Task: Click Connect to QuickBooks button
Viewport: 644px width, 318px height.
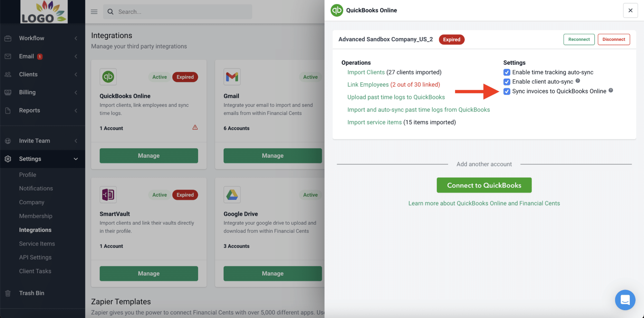Action: click(484, 185)
